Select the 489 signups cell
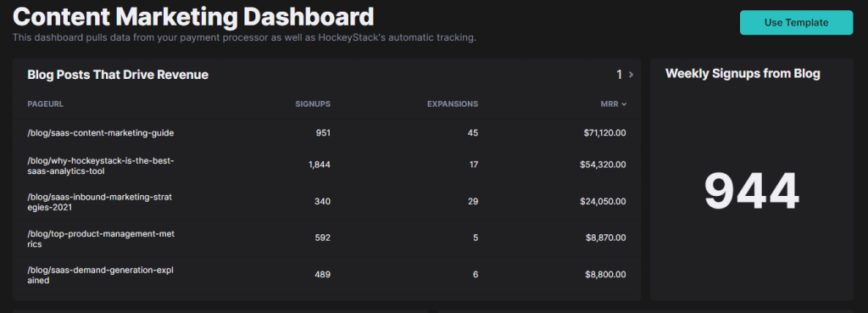Screen dimensions: 868x313 pyautogui.click(x=322, y=274)
